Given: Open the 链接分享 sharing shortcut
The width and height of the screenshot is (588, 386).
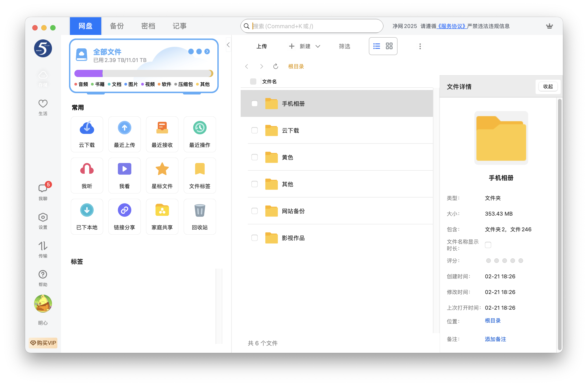Looking at the screenshot, I should click(124, 217).
